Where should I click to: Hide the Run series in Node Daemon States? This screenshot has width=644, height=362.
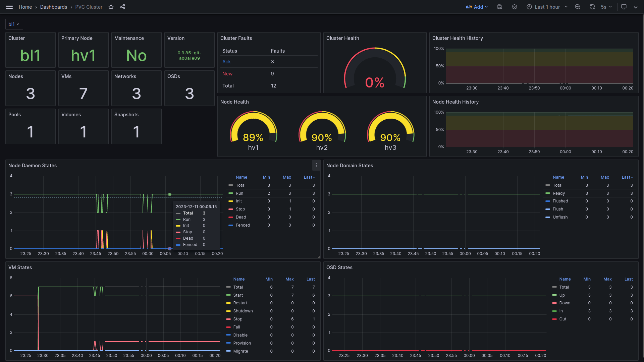click(x=239, y=193)
